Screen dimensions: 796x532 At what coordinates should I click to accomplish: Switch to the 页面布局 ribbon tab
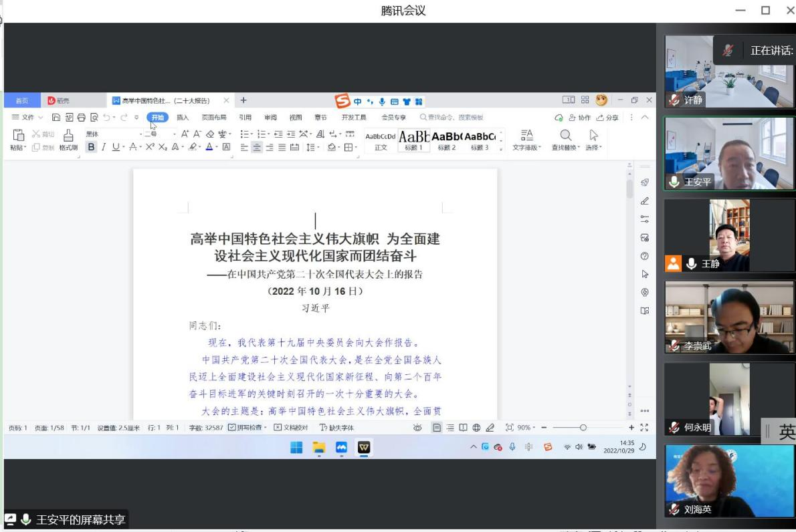click(214, 117)
